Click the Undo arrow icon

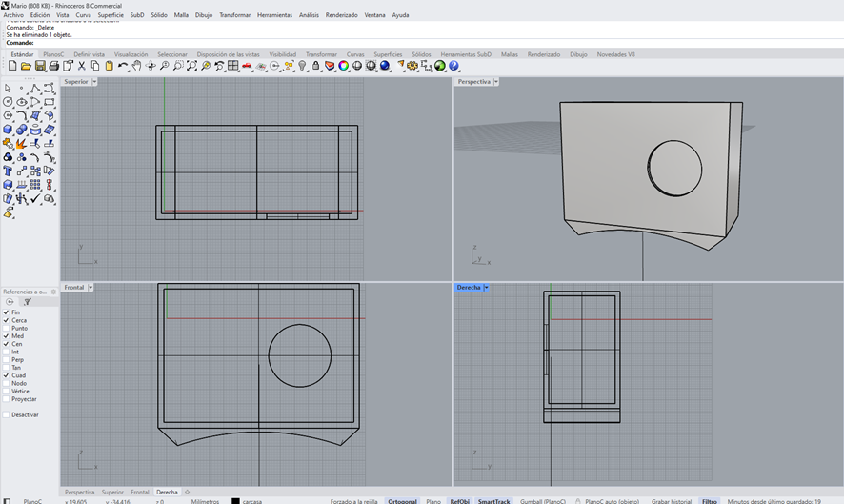pos(123,67)
